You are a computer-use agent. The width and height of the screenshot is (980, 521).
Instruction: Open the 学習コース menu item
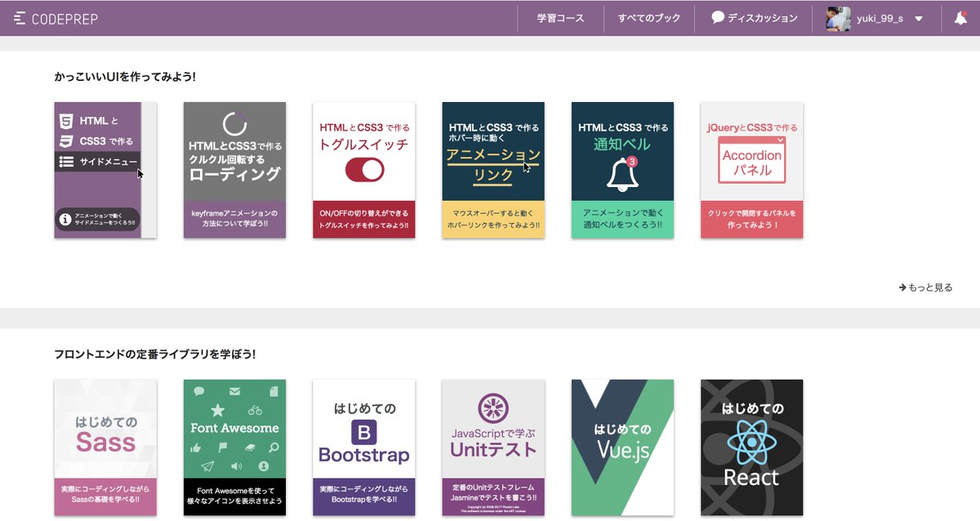point(560,17)
